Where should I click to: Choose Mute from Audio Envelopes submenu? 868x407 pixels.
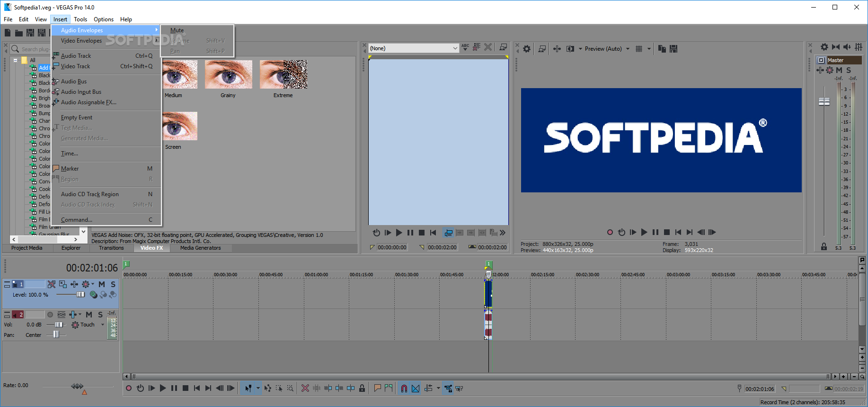coord(197,30)
